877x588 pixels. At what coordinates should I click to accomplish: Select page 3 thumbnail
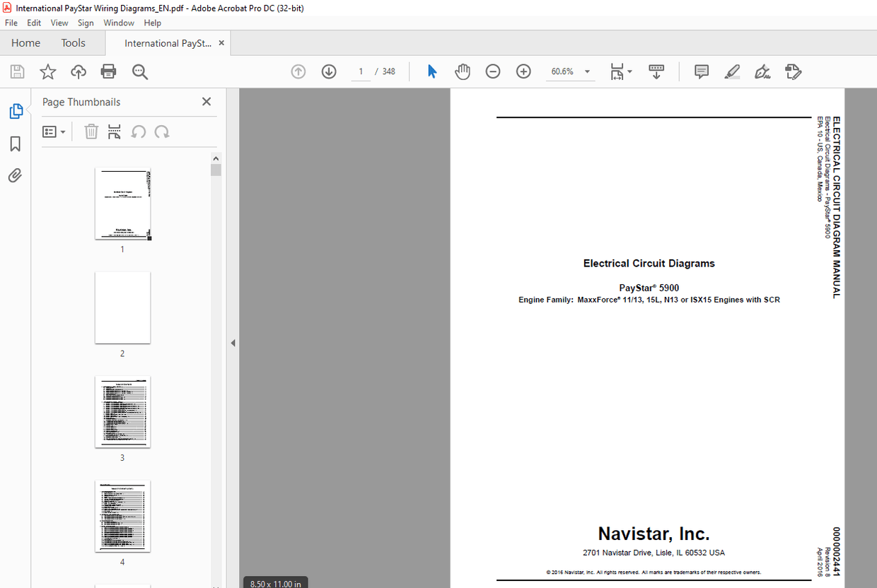point(122,412)
